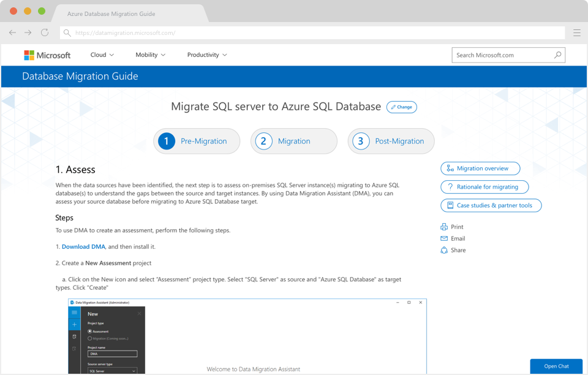This screenshot has height=375, width=588.
Task: Expand the Productivity menu
Action: coord(207,55)
